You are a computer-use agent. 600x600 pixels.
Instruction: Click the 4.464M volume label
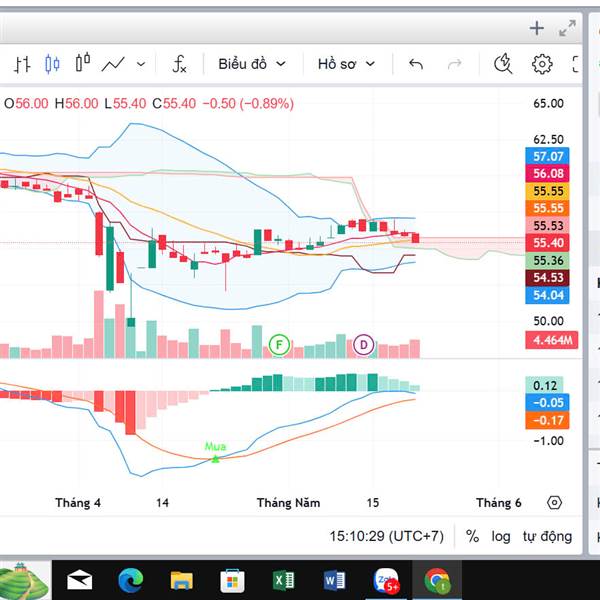(x=552, y=340)
